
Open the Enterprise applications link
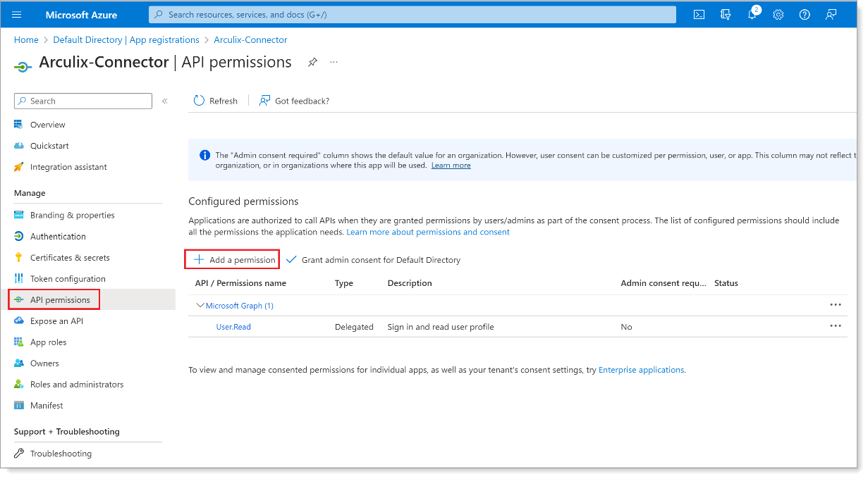641,370
